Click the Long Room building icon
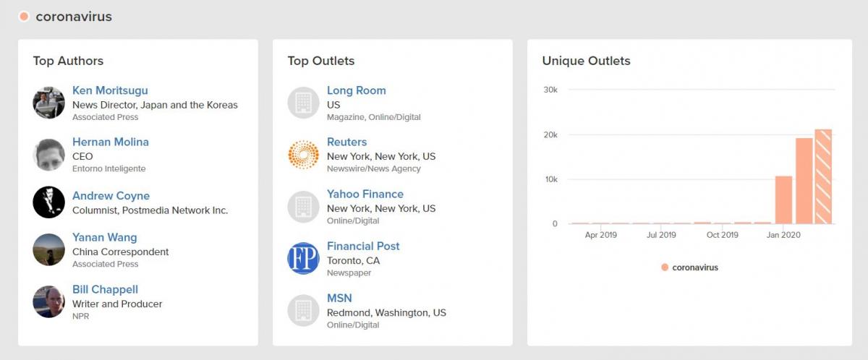The image size is (868, 360). (x=303, y=103)
